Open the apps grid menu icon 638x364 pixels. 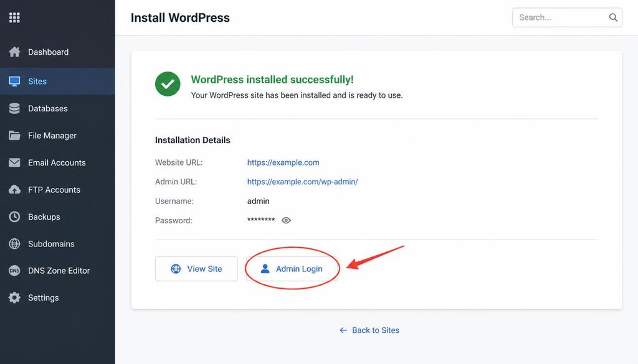click(14, 17)
